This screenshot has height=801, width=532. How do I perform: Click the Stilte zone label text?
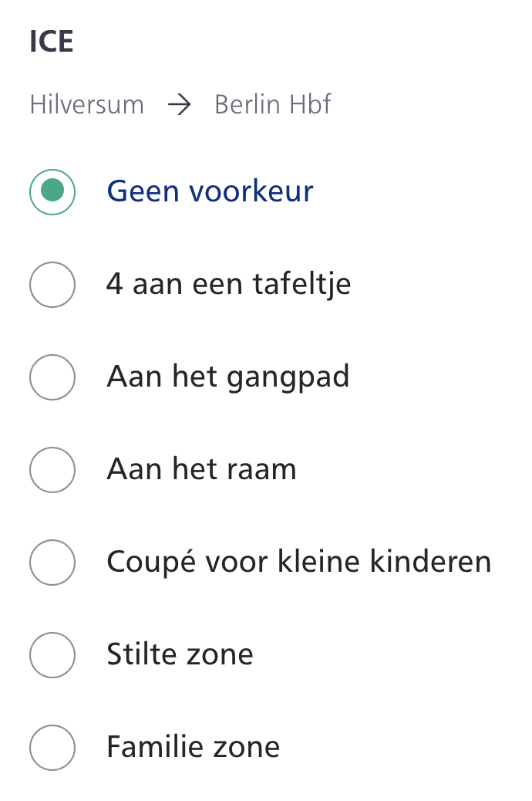(180, 654)
